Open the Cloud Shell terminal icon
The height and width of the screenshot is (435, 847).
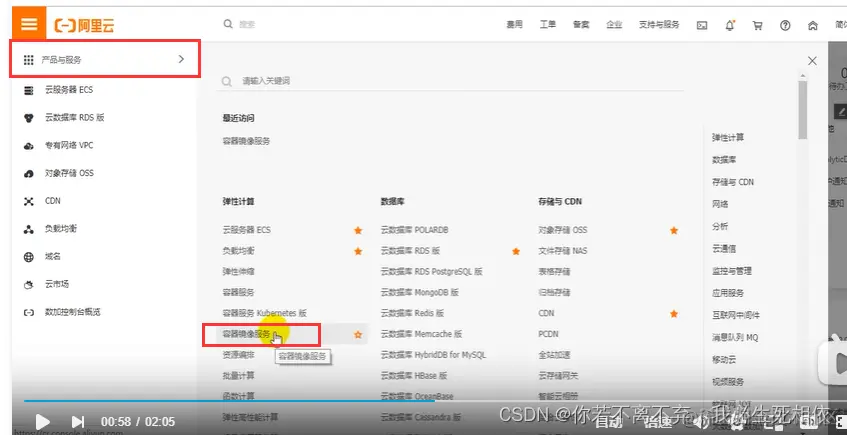702,25
